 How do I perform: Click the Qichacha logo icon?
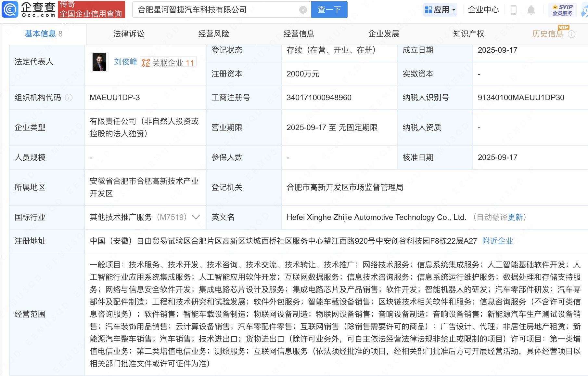pyautogui.click(x=10, y=9)
